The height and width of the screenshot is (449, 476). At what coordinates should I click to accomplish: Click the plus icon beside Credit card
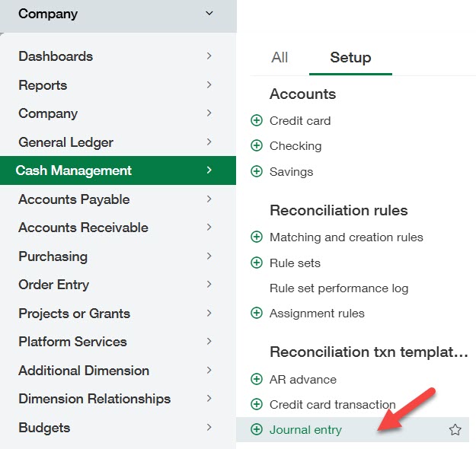point(256,121)
